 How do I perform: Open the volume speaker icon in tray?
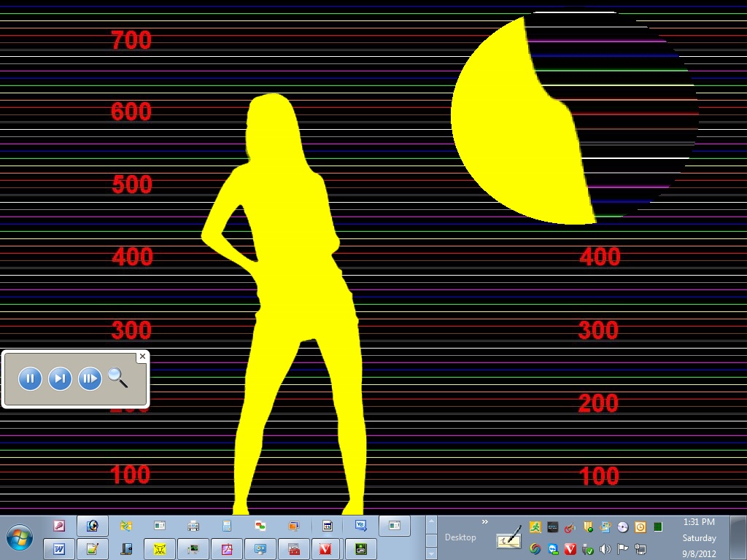pyautogui.click(x=605, y=549)
